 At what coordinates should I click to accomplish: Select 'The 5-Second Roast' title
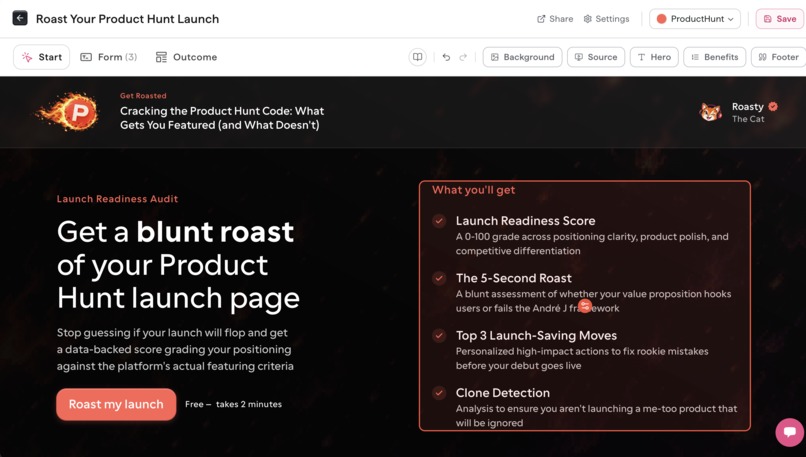tap(514, 278)
